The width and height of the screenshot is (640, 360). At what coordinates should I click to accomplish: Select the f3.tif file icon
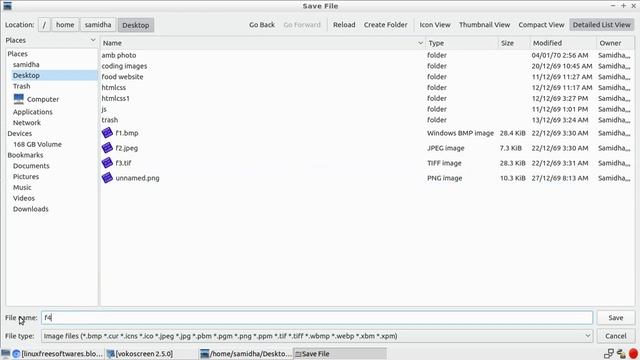point(107,163)
